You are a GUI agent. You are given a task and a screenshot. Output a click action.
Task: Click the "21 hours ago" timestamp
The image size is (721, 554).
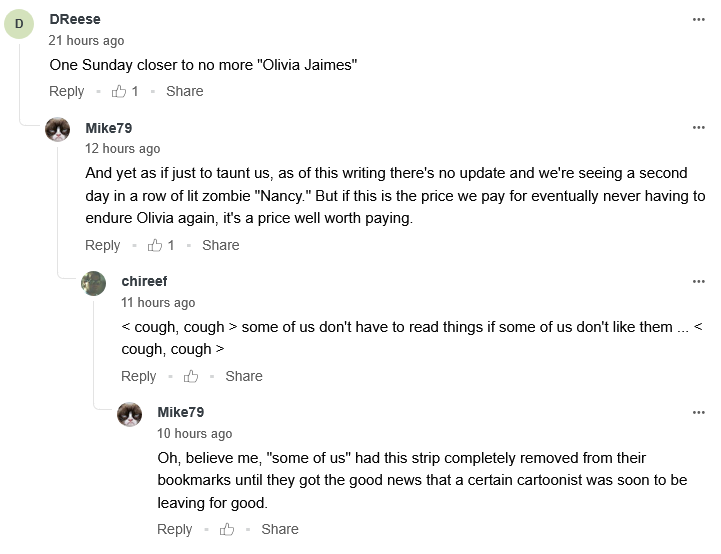coord(87,41)
